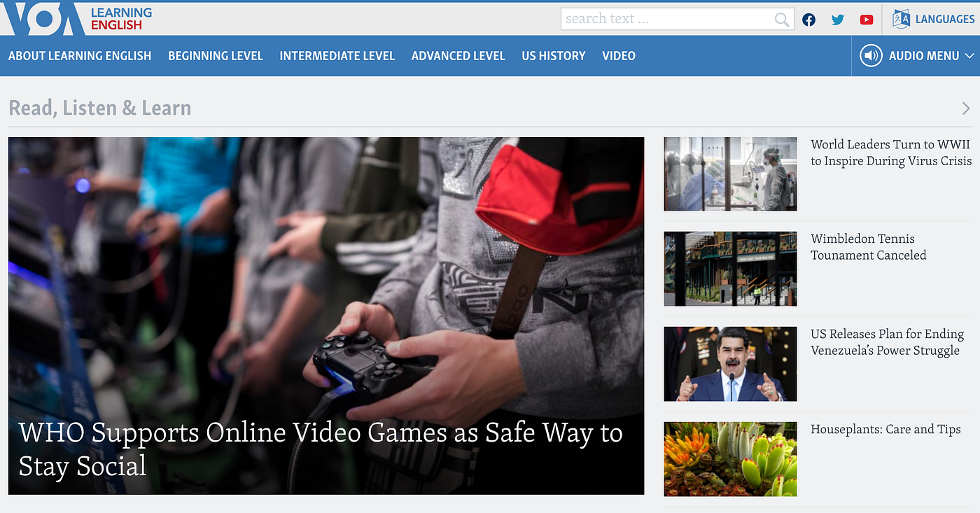Go to Advanced Level section
This screenshot has width=980, height=513.
pyautogui.click(x=458, y=56)
